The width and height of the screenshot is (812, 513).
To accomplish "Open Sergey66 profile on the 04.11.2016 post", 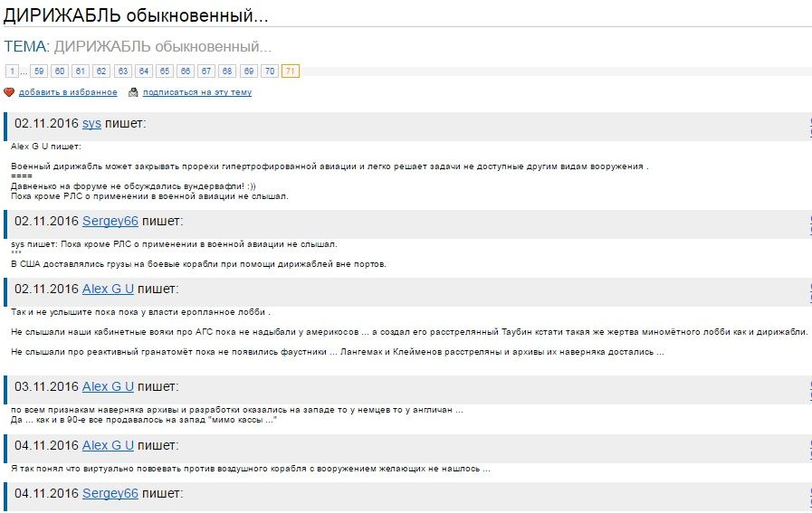I will pos(110,493).
